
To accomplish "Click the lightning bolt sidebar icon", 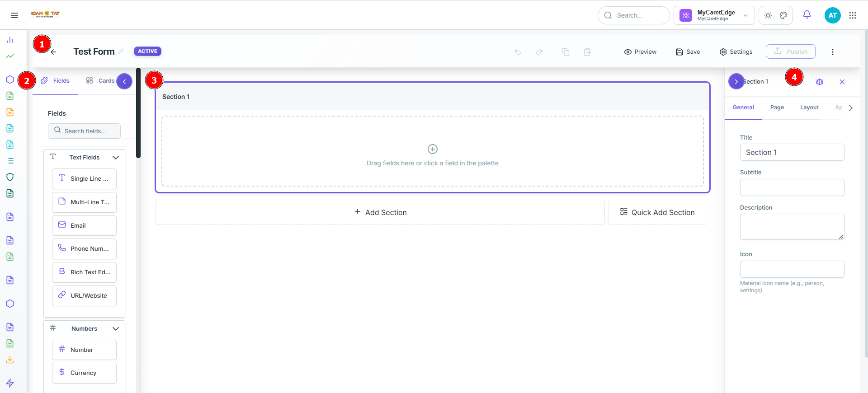I will (x=10, y=383).
